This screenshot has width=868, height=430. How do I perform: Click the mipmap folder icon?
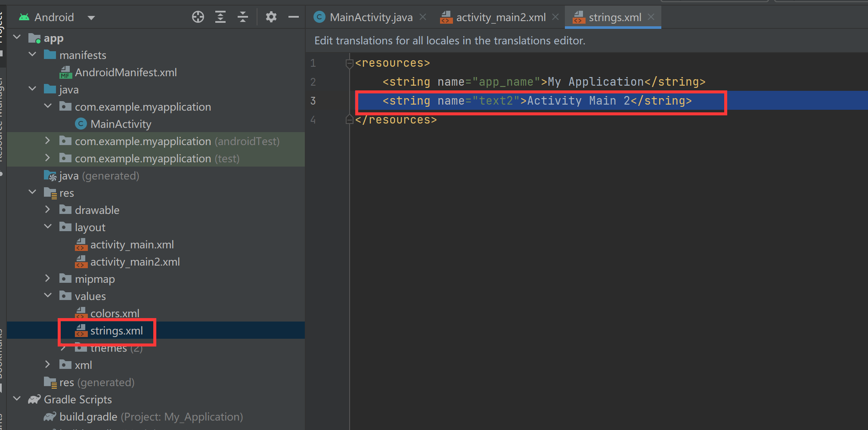point(65,278)
